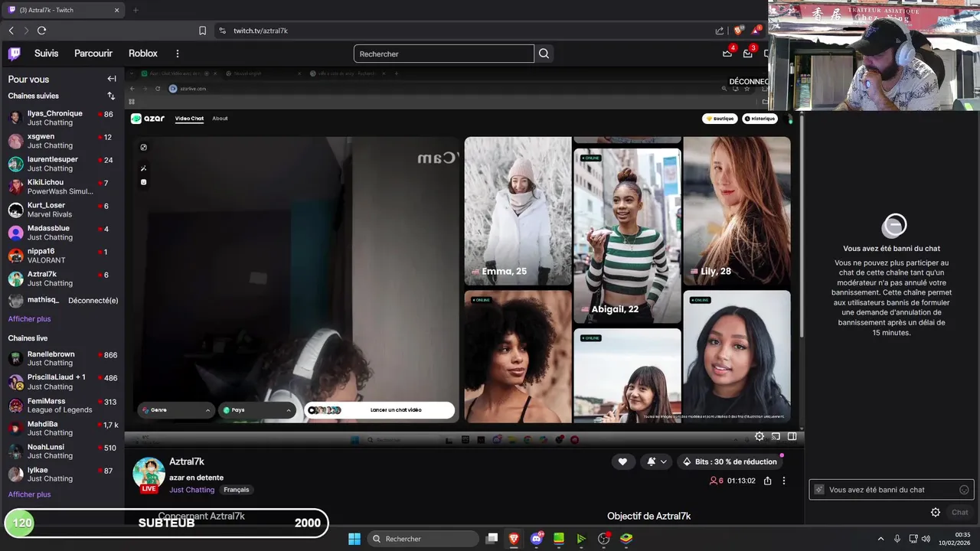Screen dimensions: 980x551
Task: Share the page from the address bar
Action: [x=720, y=31]
